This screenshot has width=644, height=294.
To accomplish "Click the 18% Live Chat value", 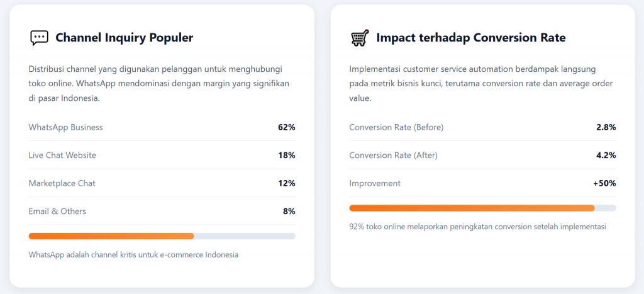I will pyautogui.click(x=286, y=155).
